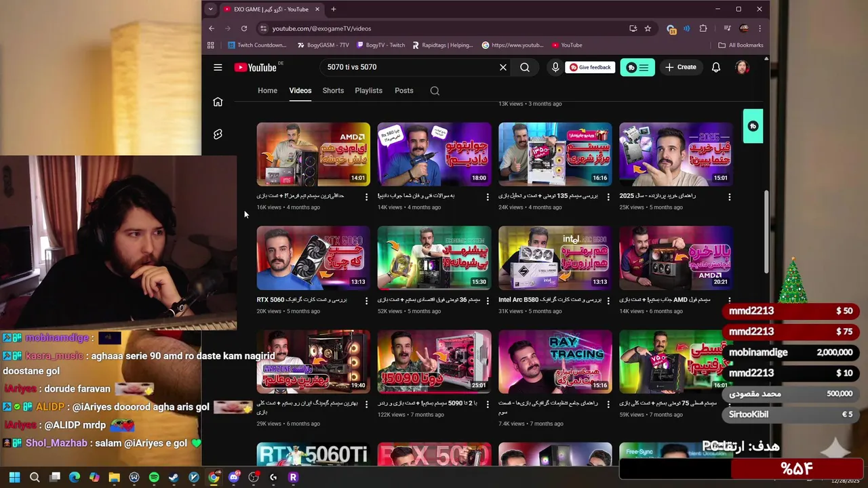Viewport: 868px width, 488px height.
Task: Open options for RTX 5060 video
Action: coord(366,301)
